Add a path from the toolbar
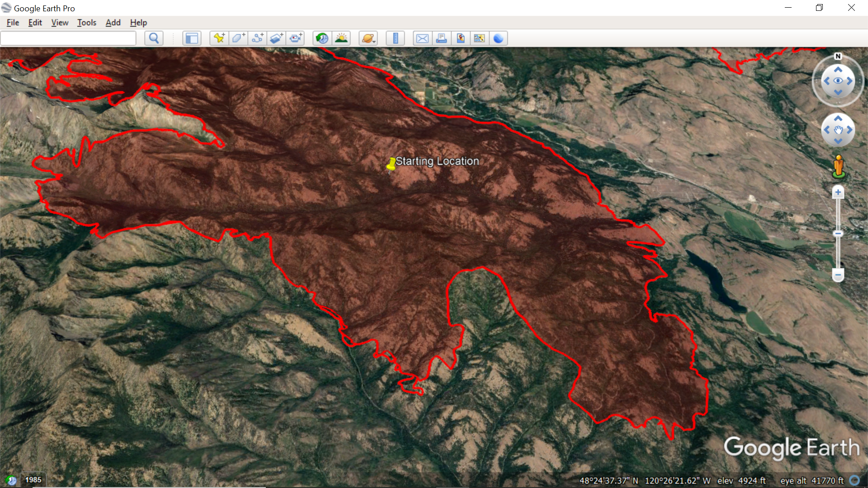This screenshot has width=868, height=488. pyautogui.click(x=258, y=38)
